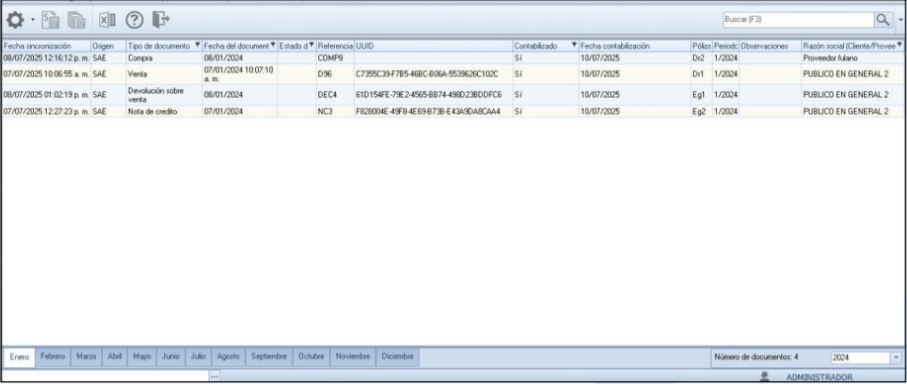The height and width of the screenshot is (384, 907).
Task: Select the Nota de credito row
Action: point(453,112)
